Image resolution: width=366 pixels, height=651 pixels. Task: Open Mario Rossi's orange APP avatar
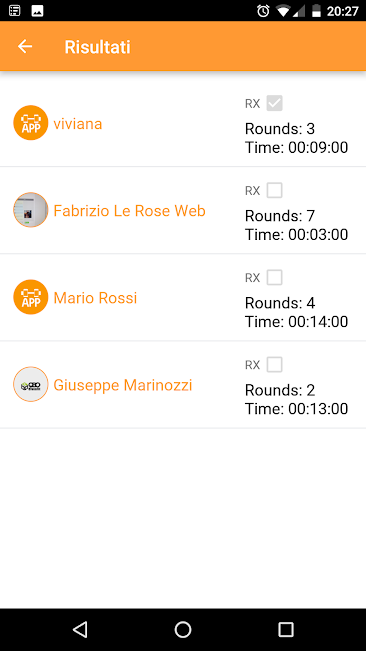coord(31,297)
